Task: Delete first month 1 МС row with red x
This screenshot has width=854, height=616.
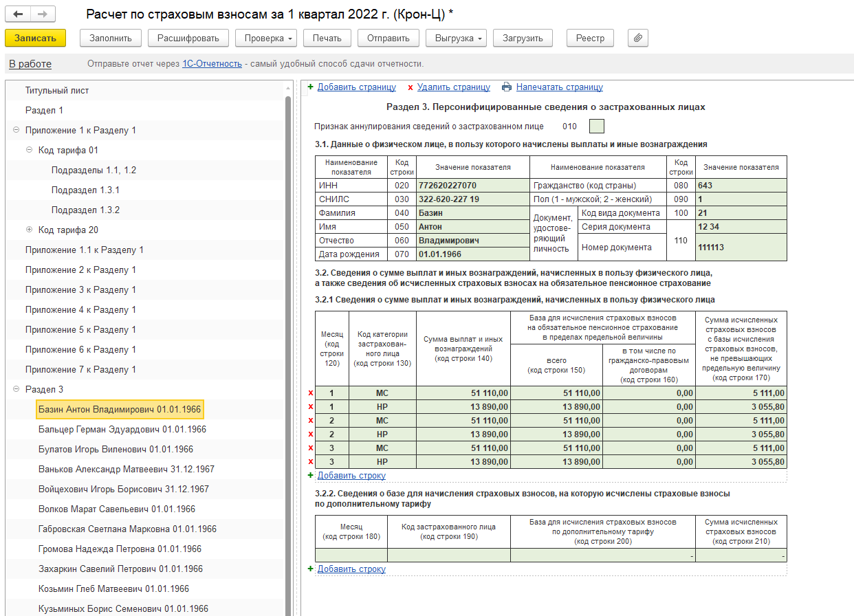Action: (310, 393)
